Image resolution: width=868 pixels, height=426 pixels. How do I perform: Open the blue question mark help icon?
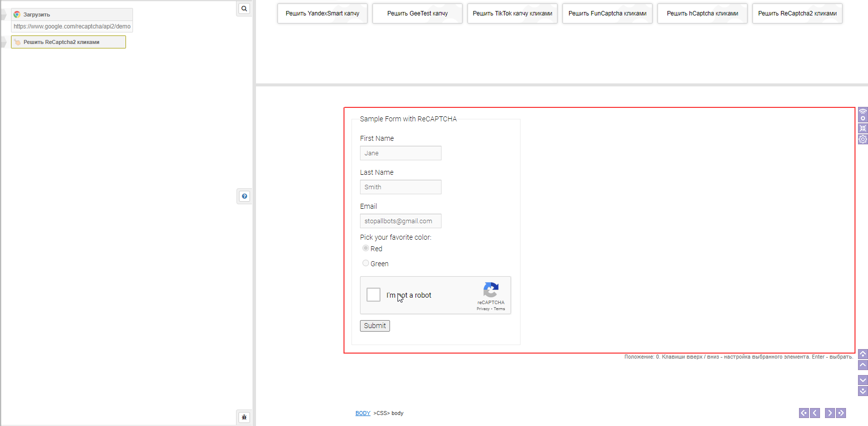pos(244,196)
